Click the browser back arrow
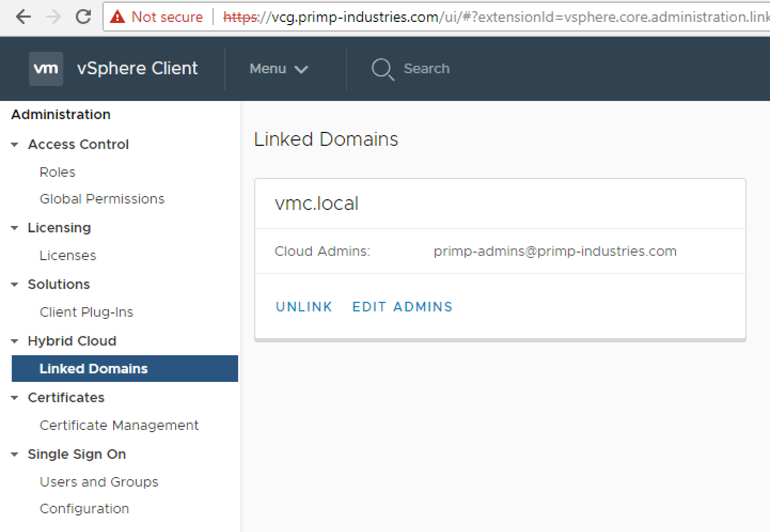Viewport: 770px width, 532px height. pyautogui.click(x=23, y=17)
